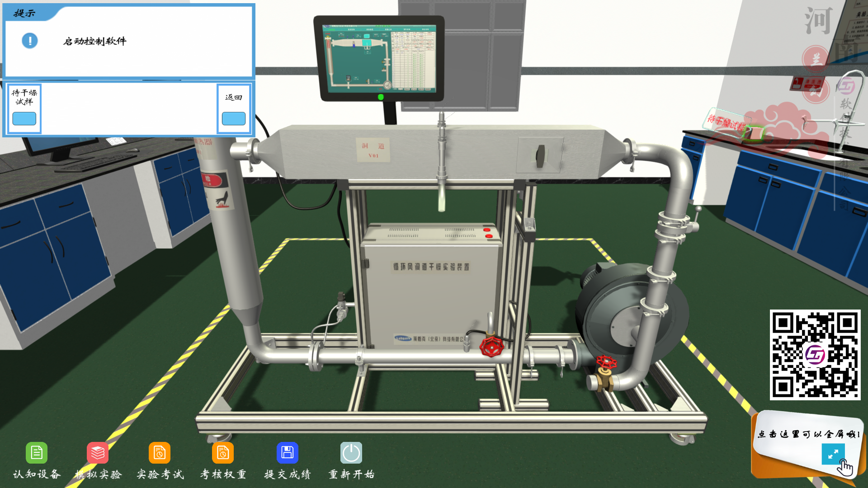Click the 洞道 V01 label on tunnel

(373, 150)
